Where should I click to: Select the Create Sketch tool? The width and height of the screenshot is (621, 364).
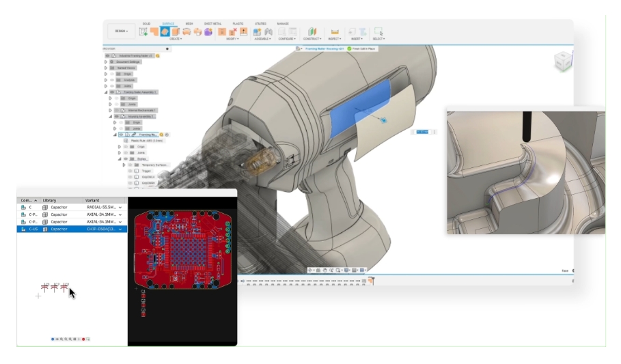[143, 32]
